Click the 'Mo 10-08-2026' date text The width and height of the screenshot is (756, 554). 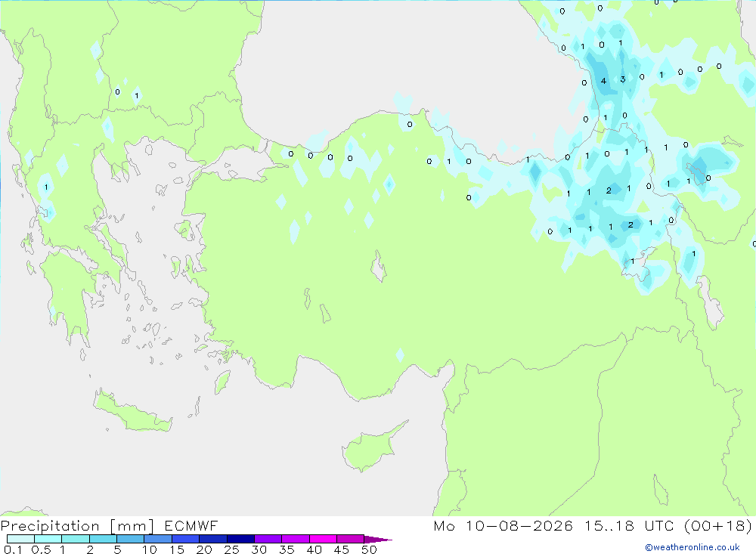(x=503, y=525)
